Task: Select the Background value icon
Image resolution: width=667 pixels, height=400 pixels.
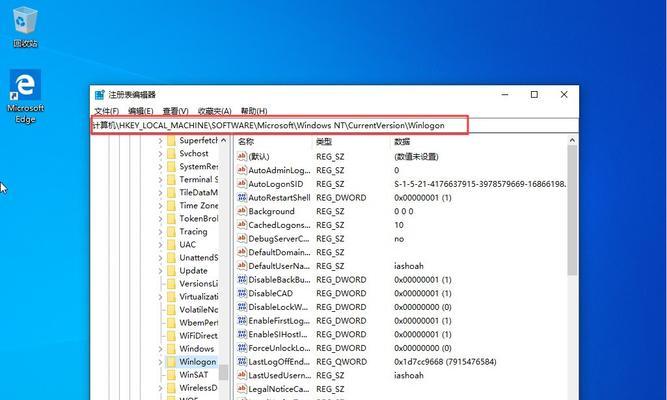Action: 242,211
